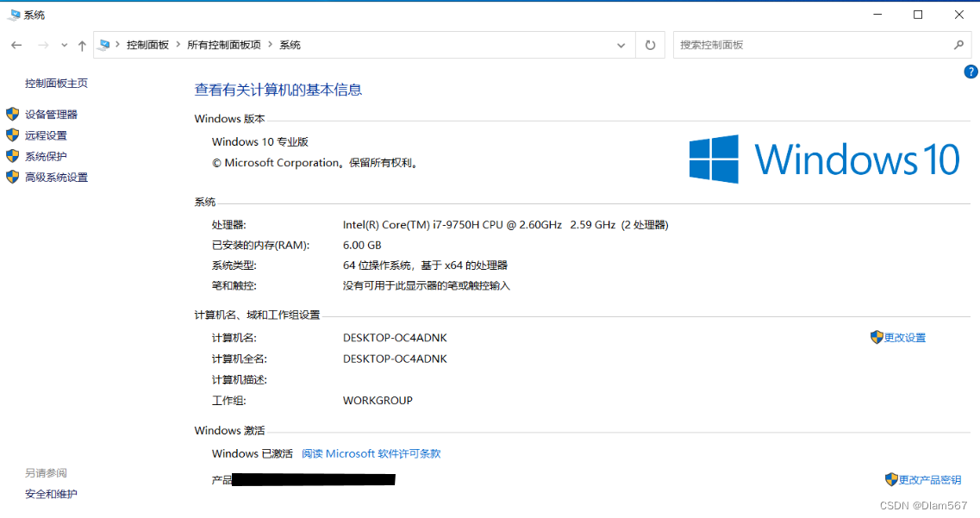Click shield icon beside 设备管理器
Viewport: 980px width, 518px height.
tap(13, 114)
